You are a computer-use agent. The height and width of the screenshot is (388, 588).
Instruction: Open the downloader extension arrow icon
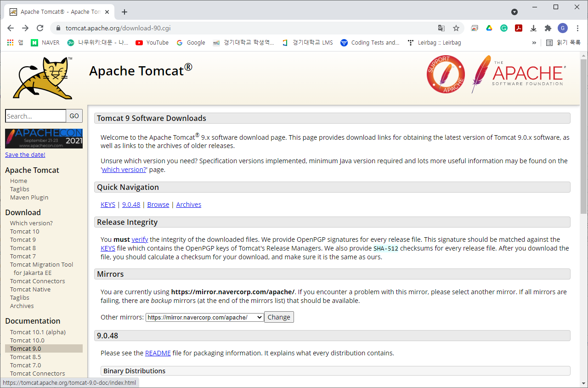point(533,28)
